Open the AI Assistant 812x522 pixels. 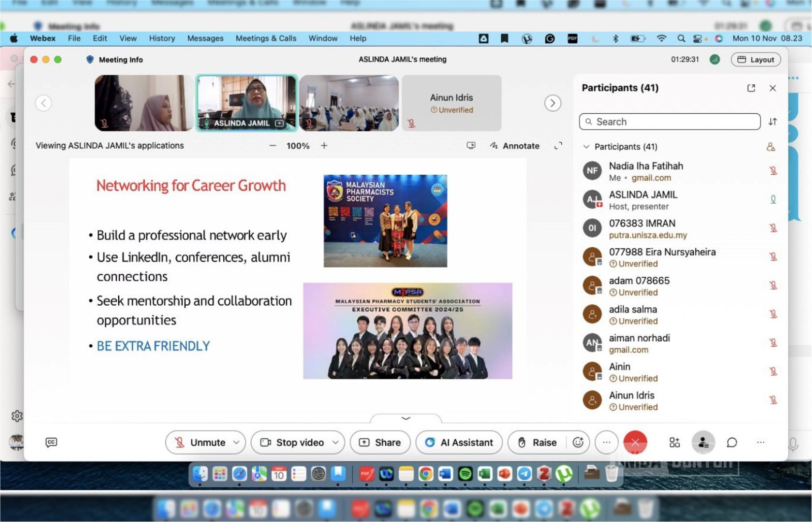point(459,442)
